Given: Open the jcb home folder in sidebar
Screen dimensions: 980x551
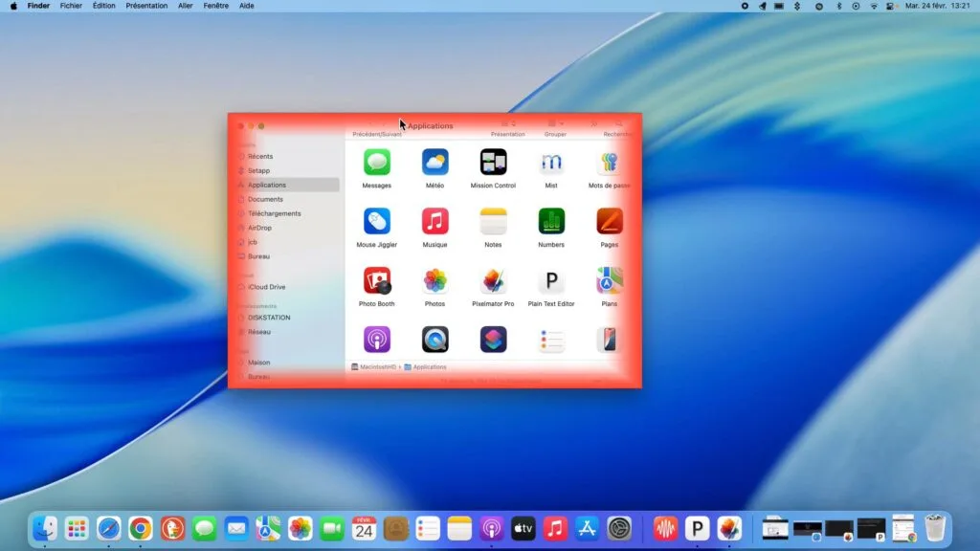Looking at the screenshot, I should (x=287, y=242).
